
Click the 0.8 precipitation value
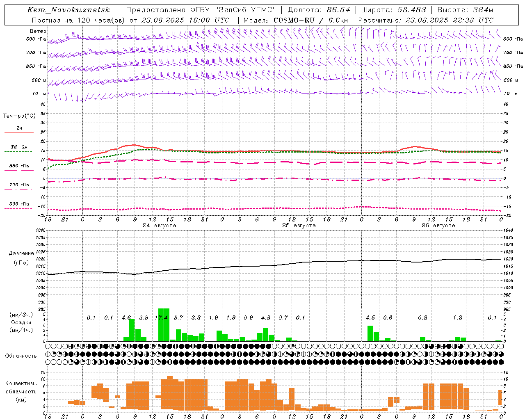422,317
